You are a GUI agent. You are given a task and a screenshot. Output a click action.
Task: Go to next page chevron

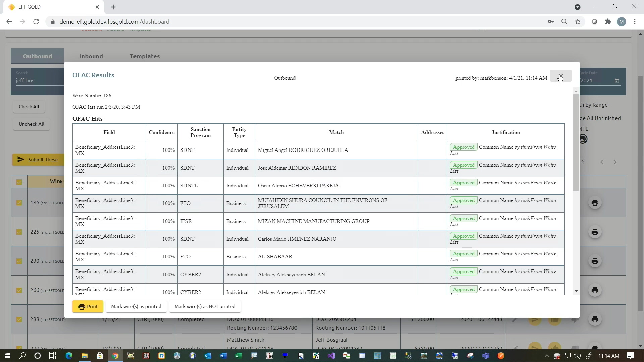click(x=615, y=162)
